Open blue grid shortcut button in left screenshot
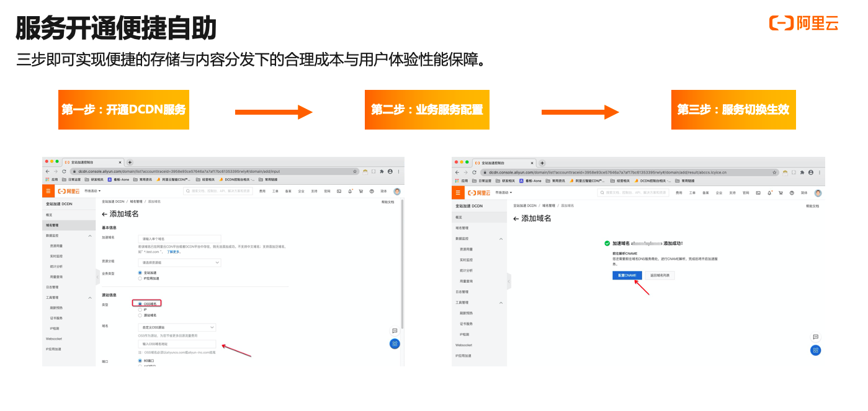This screenshot has height=411, width=868. point(395,343)
